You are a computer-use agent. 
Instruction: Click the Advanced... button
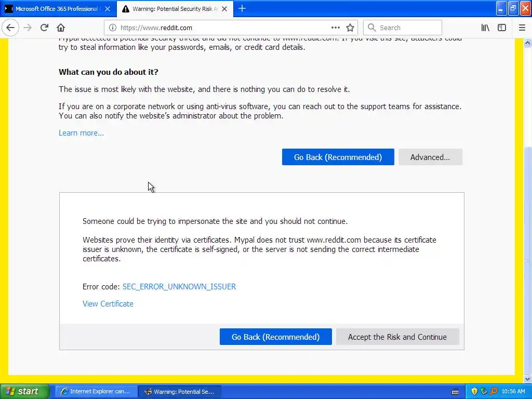tap(430, 157)
